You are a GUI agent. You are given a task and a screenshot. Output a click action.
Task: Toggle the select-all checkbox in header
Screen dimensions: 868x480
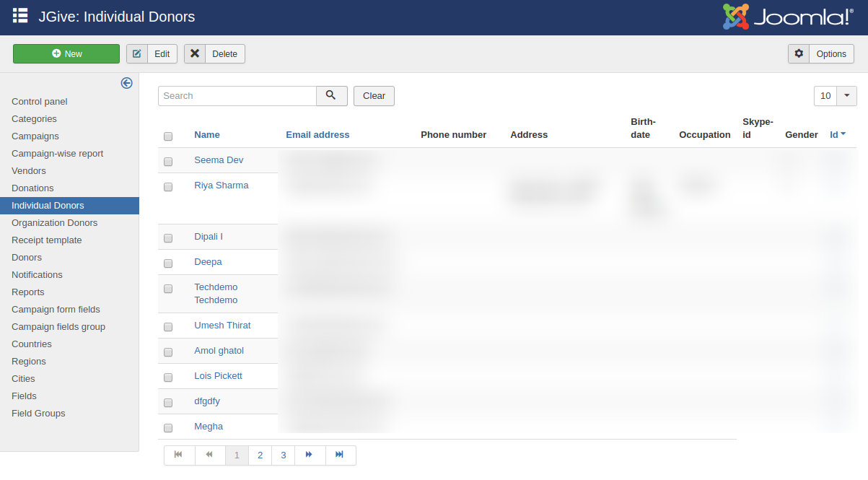pos(168,136)
